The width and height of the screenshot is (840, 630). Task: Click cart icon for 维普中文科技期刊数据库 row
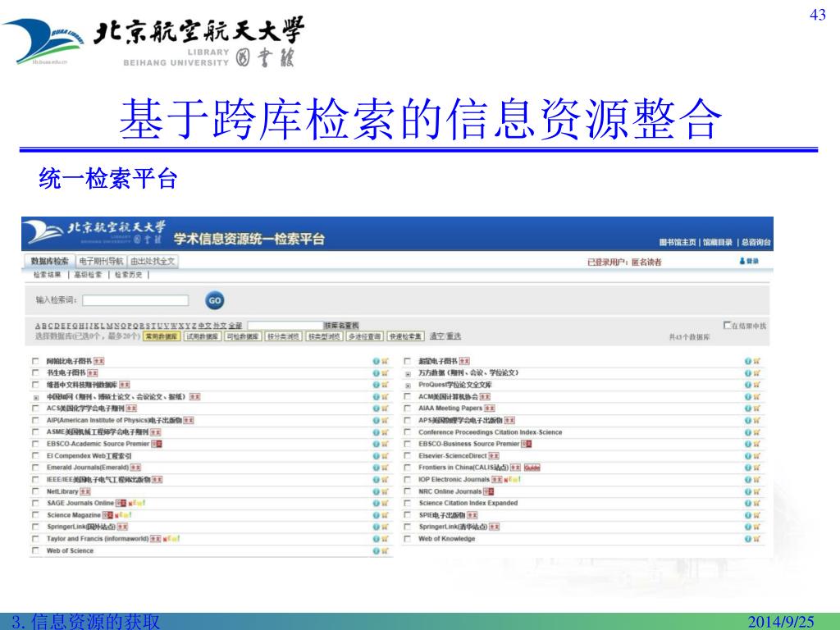(385, 385)
